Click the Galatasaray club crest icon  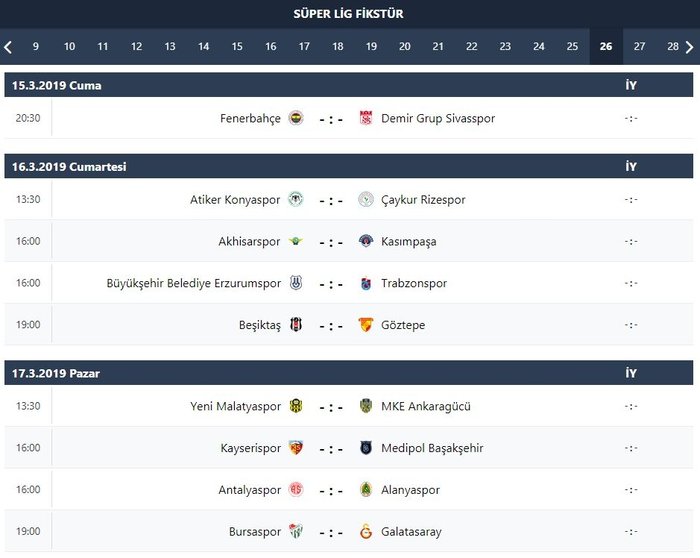click(365, 532)
